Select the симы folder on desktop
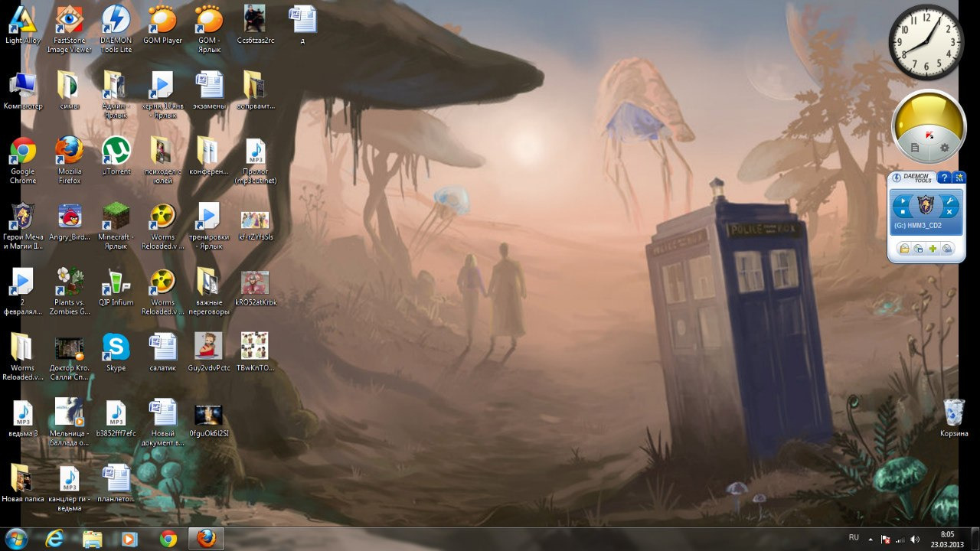 (x=70, y=91)
